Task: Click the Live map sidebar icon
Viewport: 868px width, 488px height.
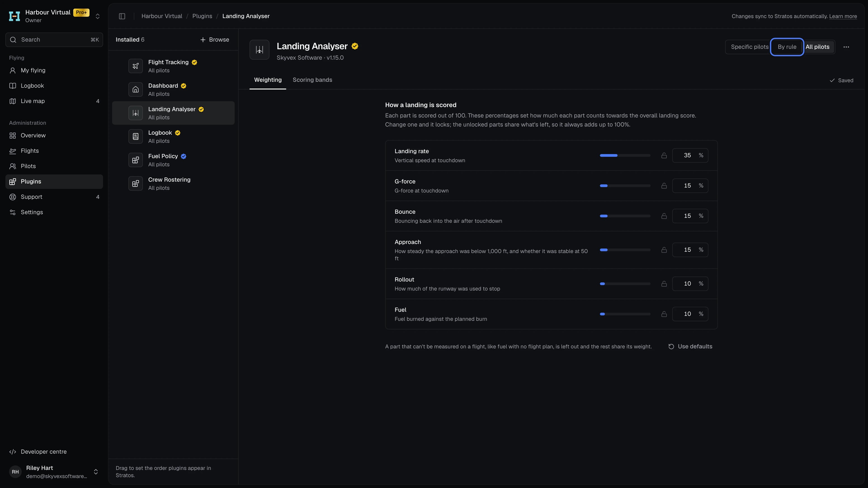Action: [x=13, y=101]
